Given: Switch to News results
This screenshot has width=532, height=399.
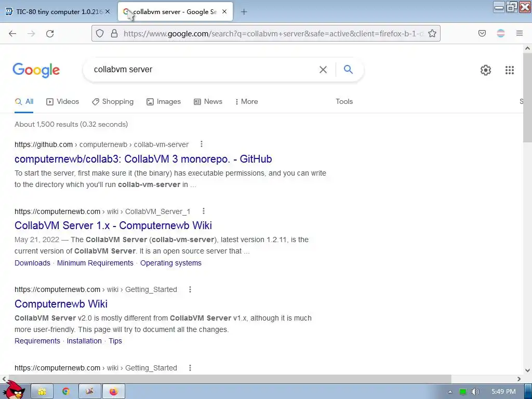Looking at the screenshot, I should point(208,101).
